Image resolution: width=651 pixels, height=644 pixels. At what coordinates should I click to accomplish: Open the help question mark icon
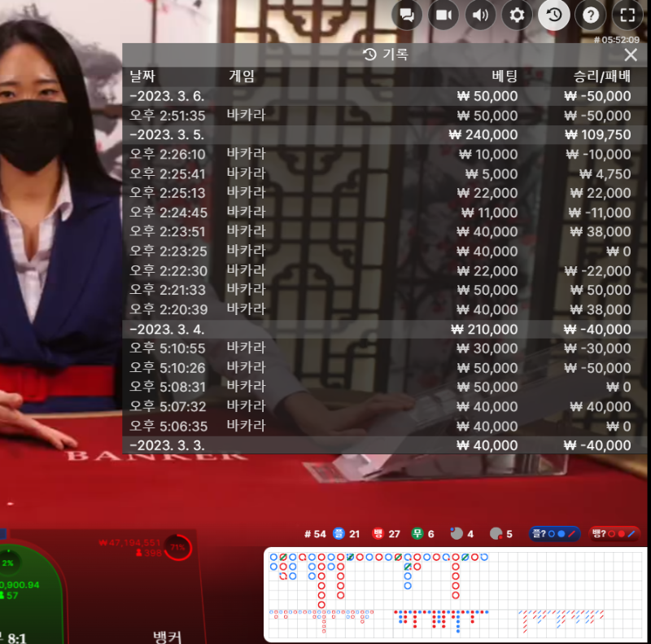(591, 15)
